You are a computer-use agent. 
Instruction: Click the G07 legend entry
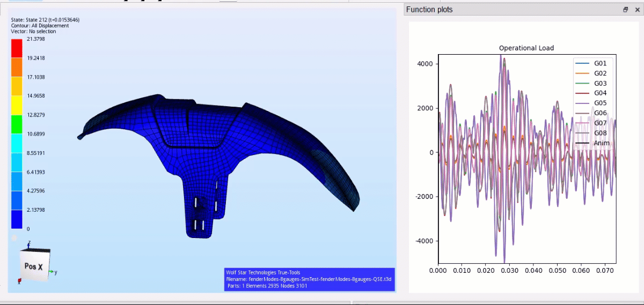[x=591, y=123]
